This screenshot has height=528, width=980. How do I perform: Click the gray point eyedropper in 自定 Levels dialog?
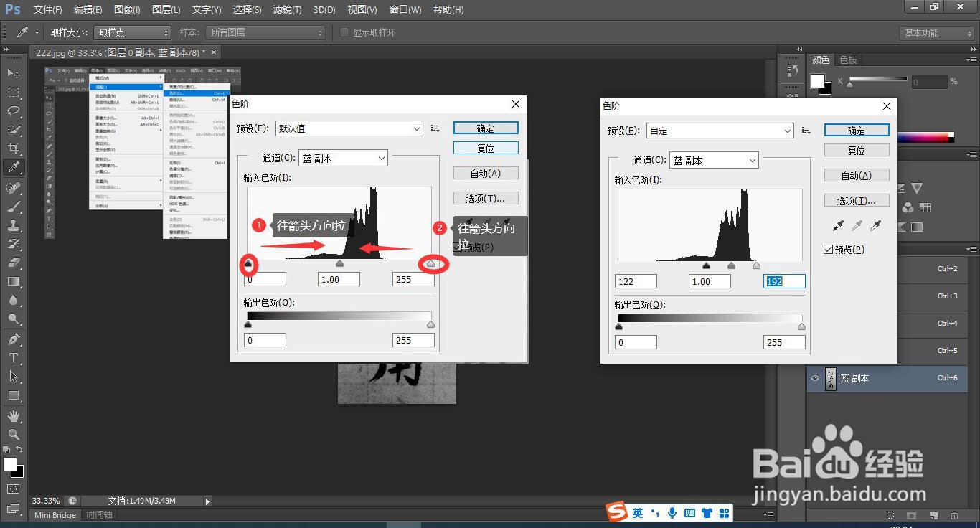(x=857, y=226)
